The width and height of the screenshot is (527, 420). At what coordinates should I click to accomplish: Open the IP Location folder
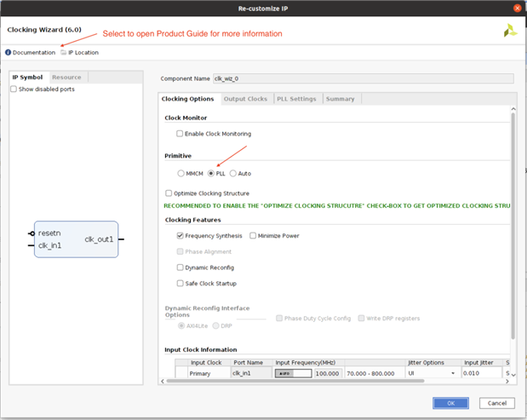[x=79, y=52]
